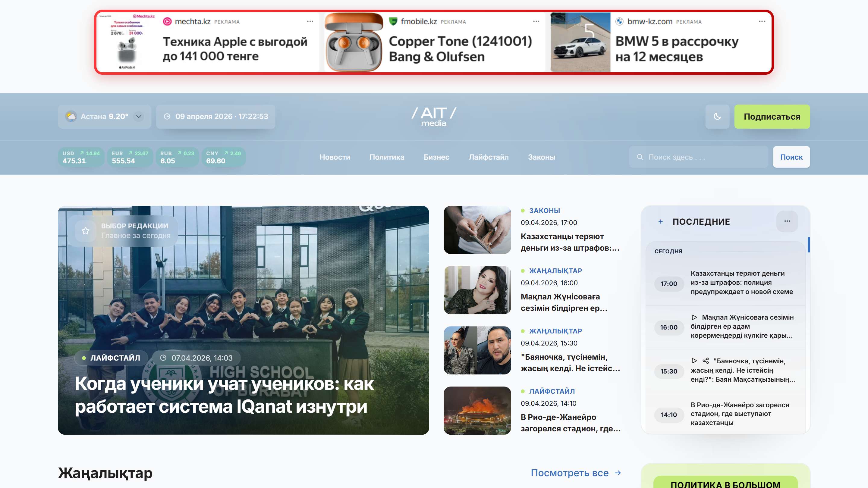Open the mechta.kz ad options menu
This screenshot has height=488, width=868.
pos(310,22)
